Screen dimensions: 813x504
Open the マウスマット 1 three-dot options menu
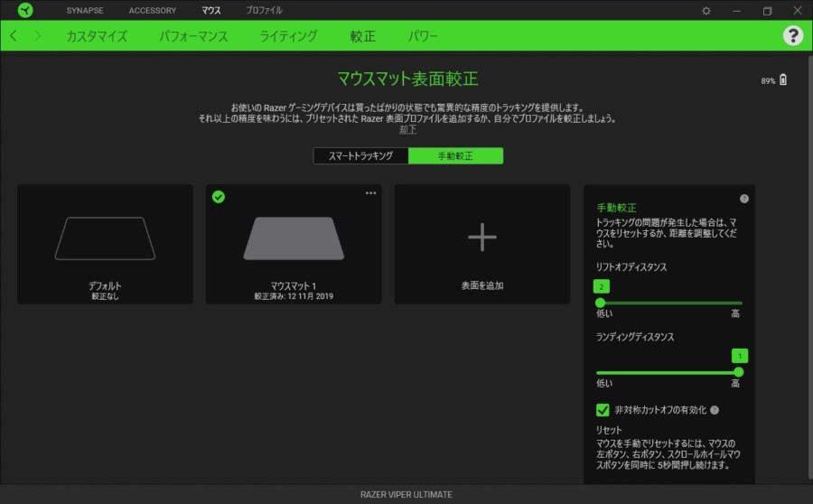[x=370, y=193]
